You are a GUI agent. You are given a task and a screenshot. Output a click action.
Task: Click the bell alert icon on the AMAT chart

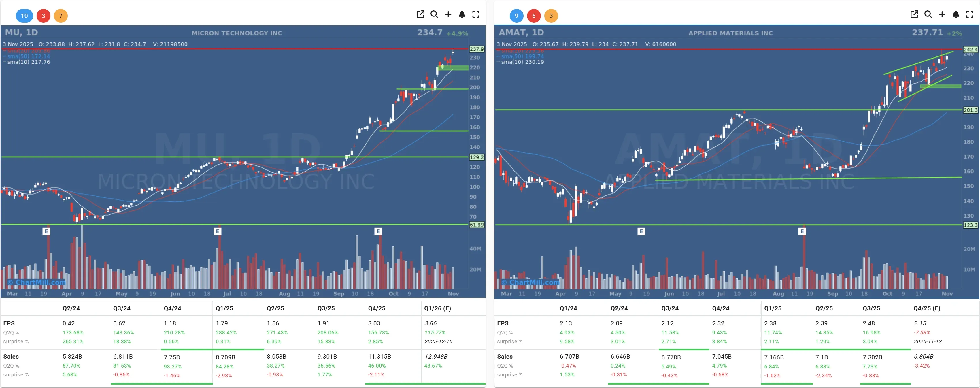pos(956,14)
